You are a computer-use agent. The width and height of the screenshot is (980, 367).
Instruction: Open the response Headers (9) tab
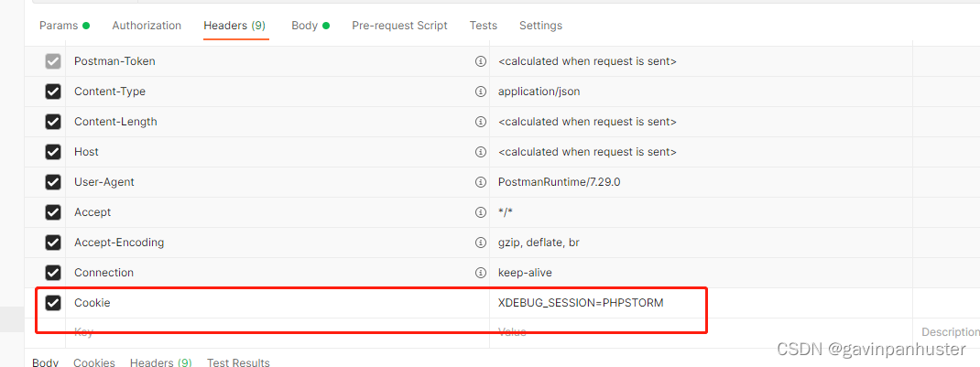[x=160, y=362]
